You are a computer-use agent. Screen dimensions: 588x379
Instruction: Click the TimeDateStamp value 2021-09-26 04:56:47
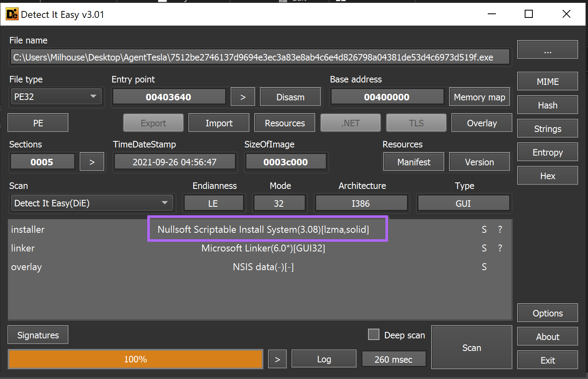(174, 162)
